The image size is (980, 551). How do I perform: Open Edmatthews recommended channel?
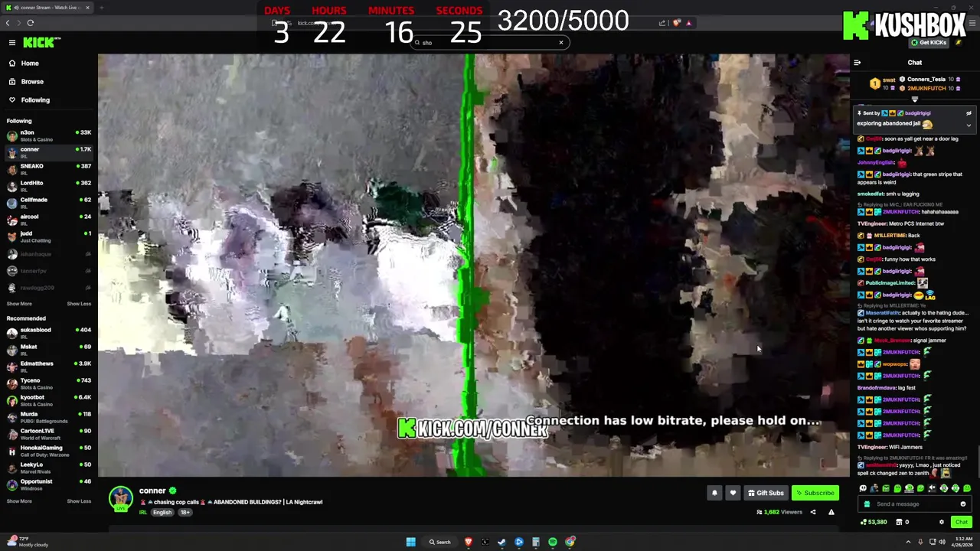click(x=47, y=367)
